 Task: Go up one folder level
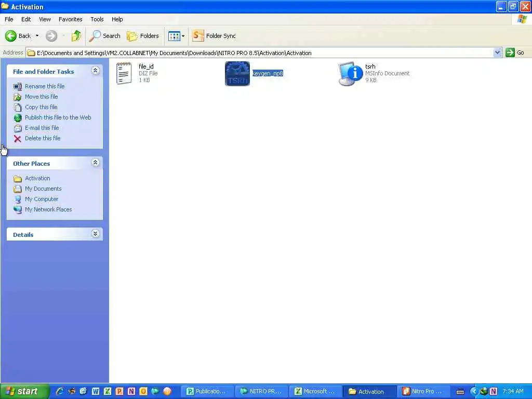click(76, 36)
